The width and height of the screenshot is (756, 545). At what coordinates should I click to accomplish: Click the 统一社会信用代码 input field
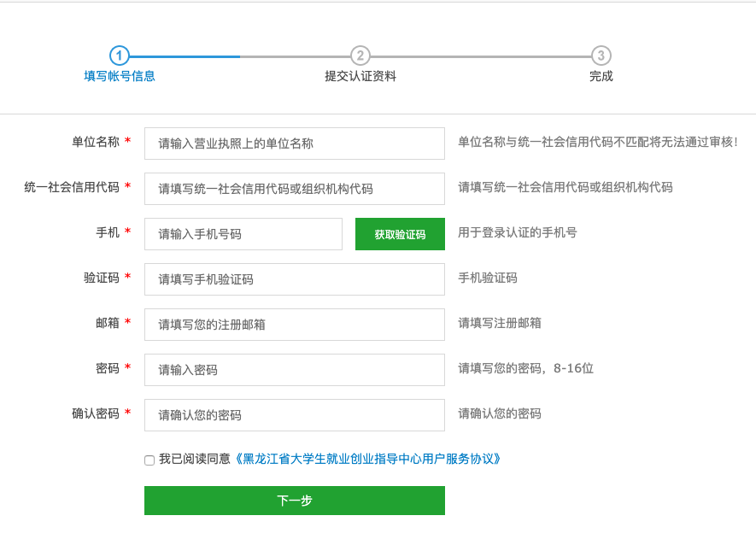[294, 189]
